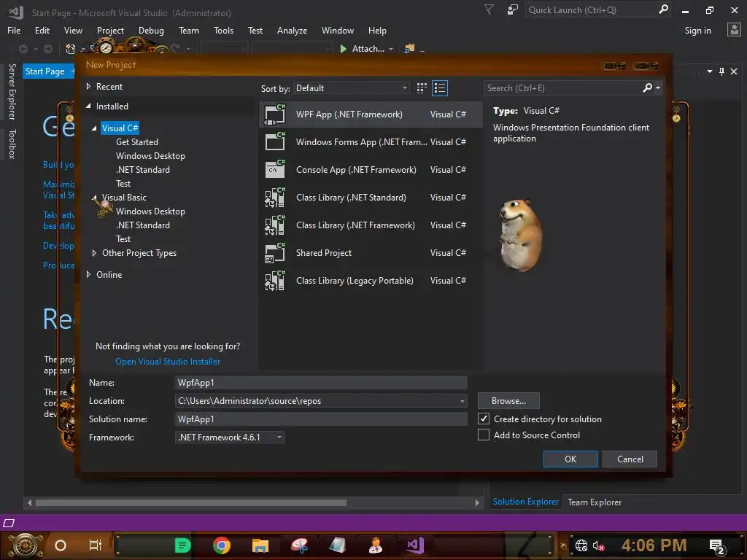Switch to small icons view

click(x=422, y=88)
